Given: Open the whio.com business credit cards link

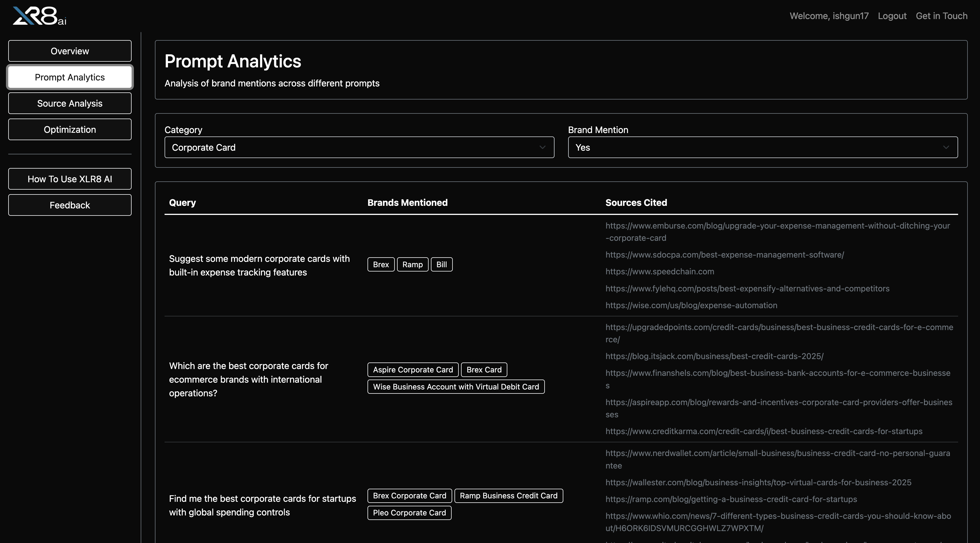Looking at the screenshot, I should [778, 522].
